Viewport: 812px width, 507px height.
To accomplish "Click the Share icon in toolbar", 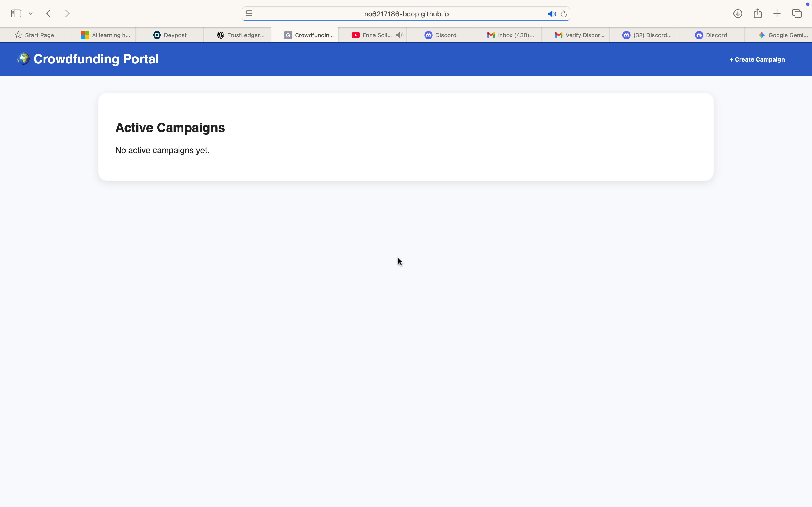I will pyautogui.click(x=757, y=13).
